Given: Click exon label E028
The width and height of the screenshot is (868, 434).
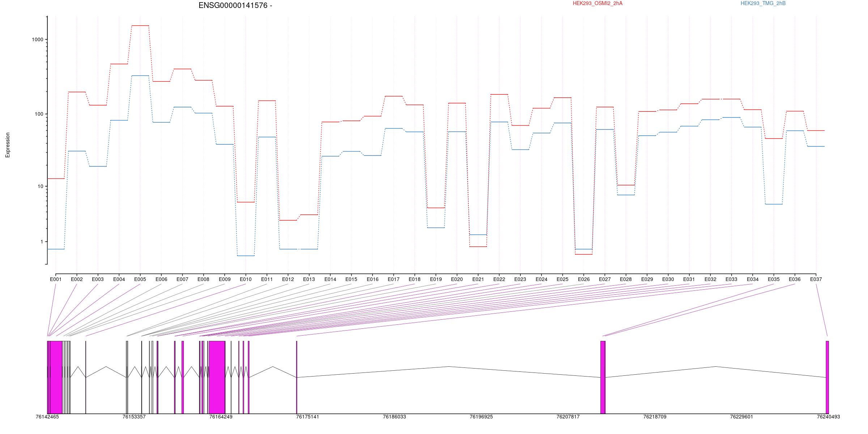Looking at the screenshot, I should coord(626,280).
